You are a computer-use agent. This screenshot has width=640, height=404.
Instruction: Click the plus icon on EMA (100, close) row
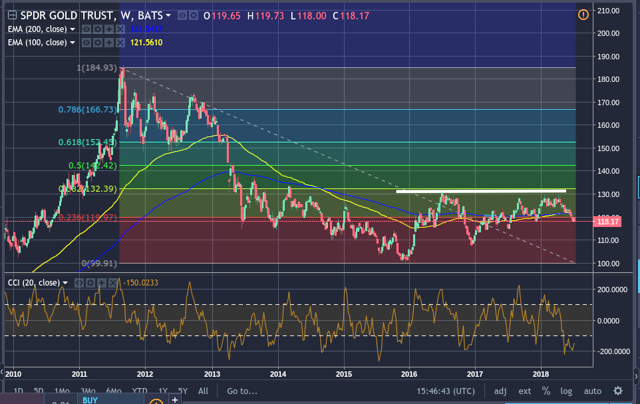point(109,42)
